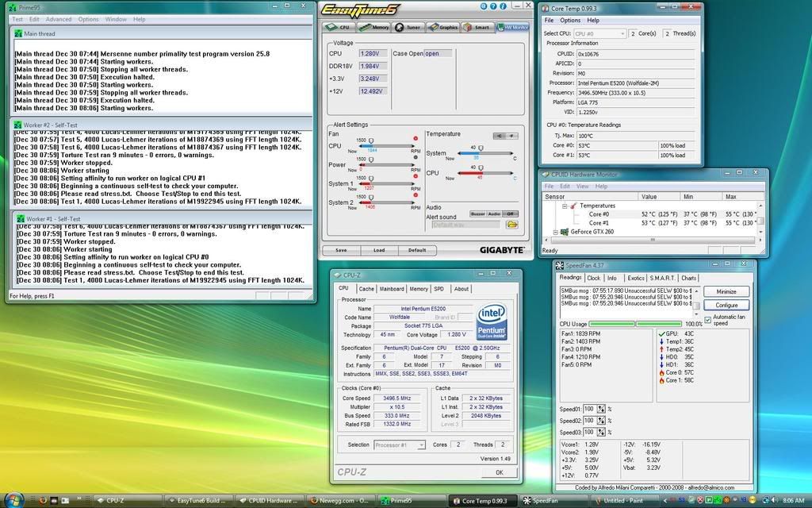The image size is (812, 508).
Task: Switch temperature units to Fahrenheit in EasyTune6
Action: point(511,136)
